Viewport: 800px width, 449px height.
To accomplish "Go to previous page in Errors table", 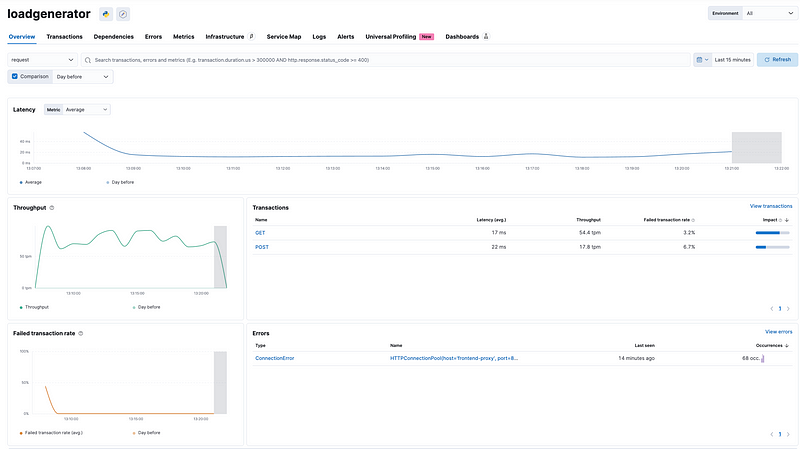I will 771,434.
